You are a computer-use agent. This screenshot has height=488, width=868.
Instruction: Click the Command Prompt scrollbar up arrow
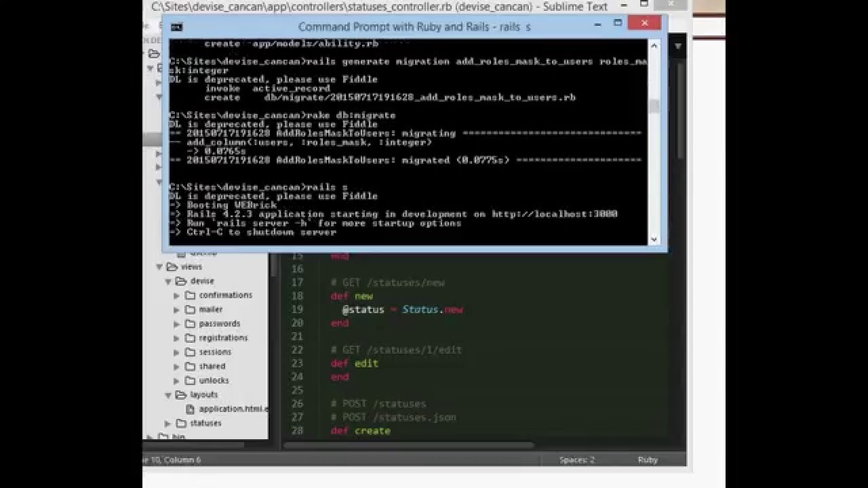coord(654,45)
